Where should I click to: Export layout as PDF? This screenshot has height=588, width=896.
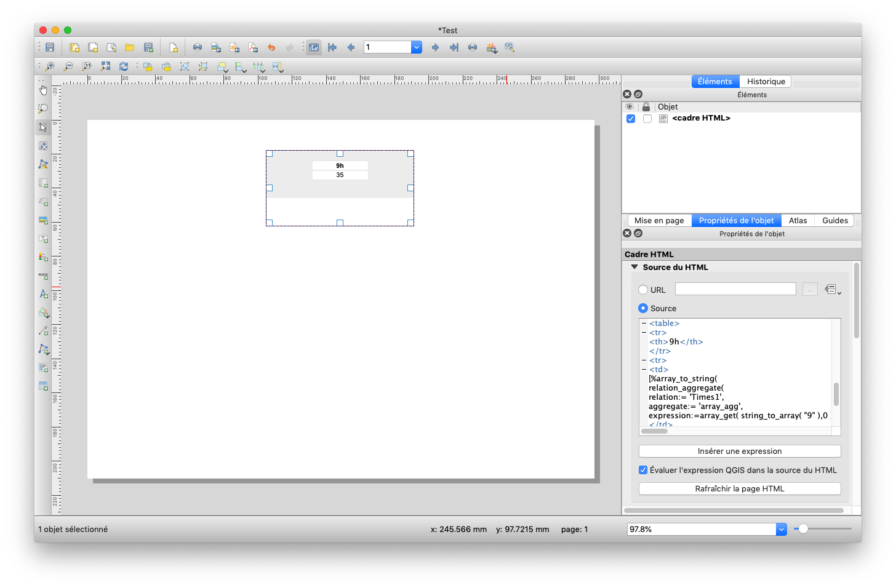pos(253,47)
